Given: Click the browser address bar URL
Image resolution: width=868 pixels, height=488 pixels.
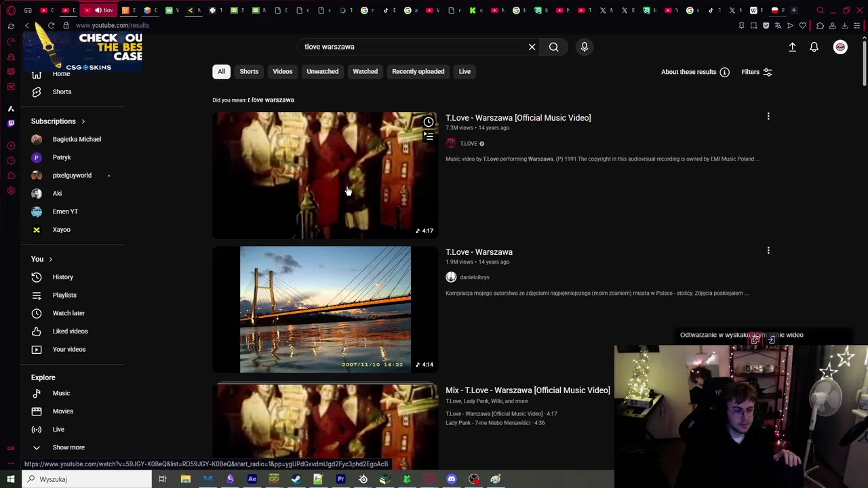Looking at the screenshot, I should click(x=113, y=25).
